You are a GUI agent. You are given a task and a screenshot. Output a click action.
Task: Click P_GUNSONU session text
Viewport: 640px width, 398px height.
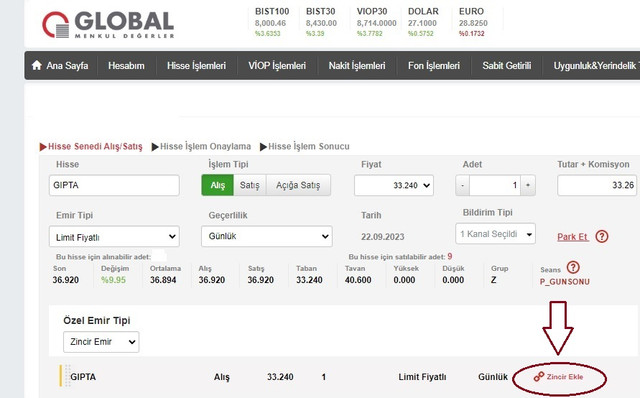(x=564, y=282)
